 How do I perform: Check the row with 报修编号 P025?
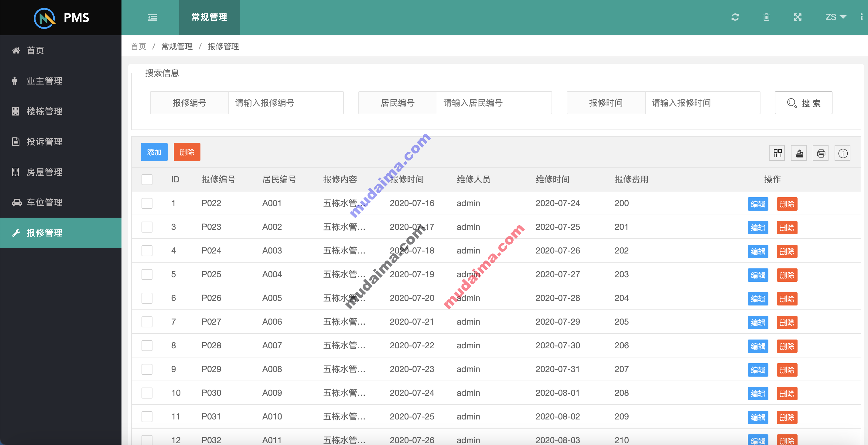[x=147, y=274]
